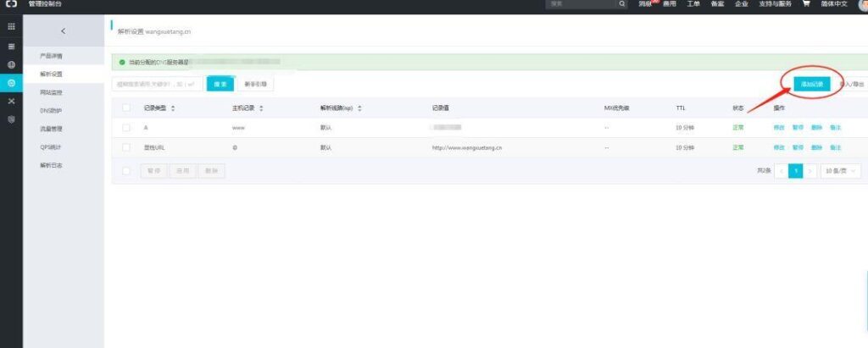Focus the top bar search field
This screenshot has height=348, width=868.
click(x=581, y=4)
